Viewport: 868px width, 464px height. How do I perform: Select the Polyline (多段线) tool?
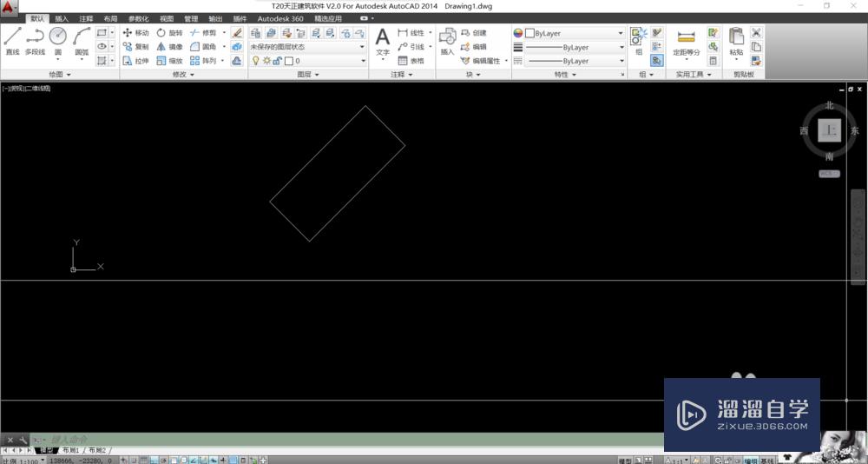(35, 41)
